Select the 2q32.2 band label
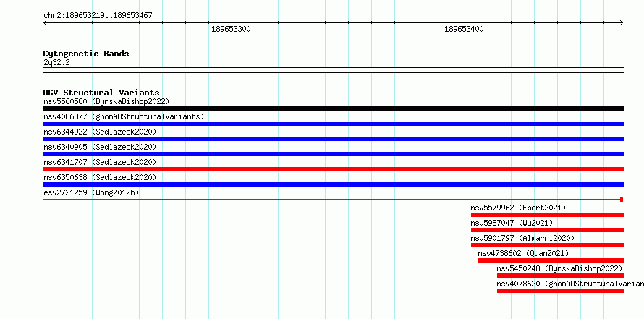644x319 pixels. tap(56, 63)
